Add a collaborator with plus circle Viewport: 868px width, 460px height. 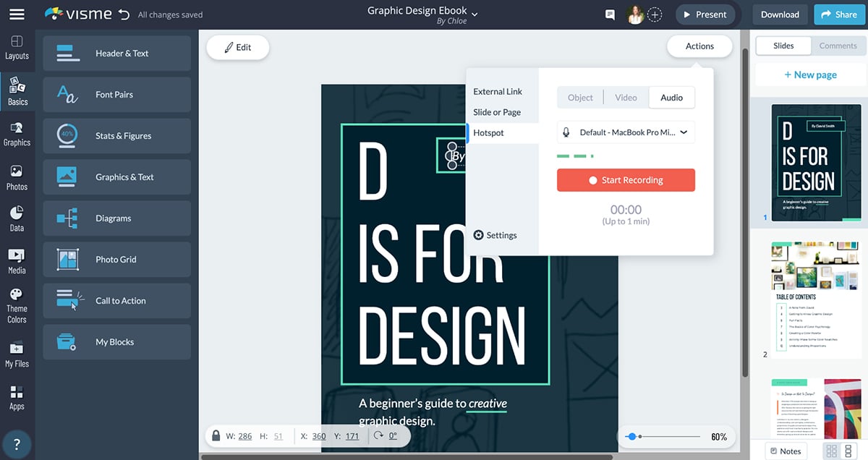pos(655,14)
